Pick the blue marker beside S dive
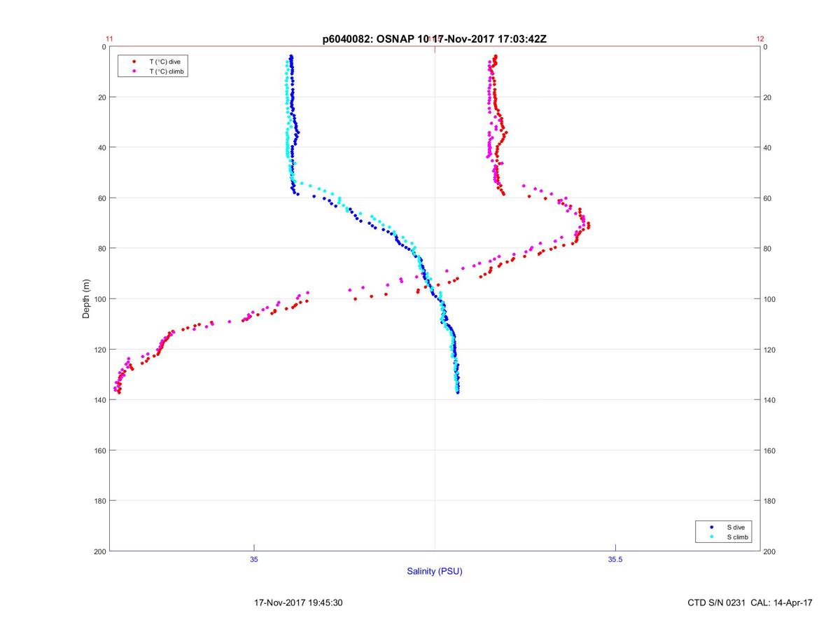 click(711, 527)
